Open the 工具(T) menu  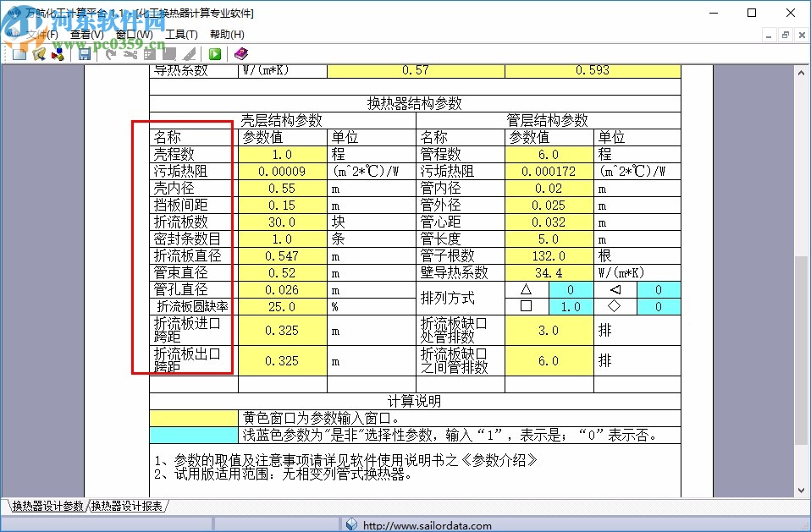(x=181, y=35)
